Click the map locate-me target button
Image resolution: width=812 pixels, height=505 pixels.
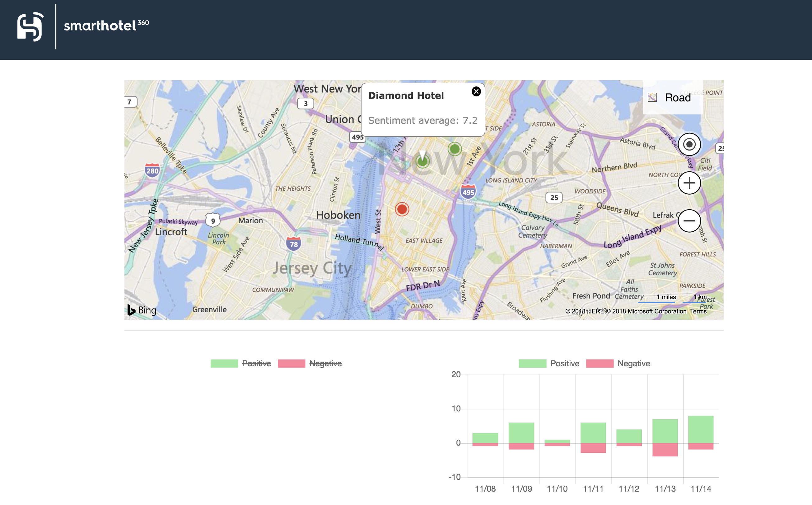[x=689, y=145]
